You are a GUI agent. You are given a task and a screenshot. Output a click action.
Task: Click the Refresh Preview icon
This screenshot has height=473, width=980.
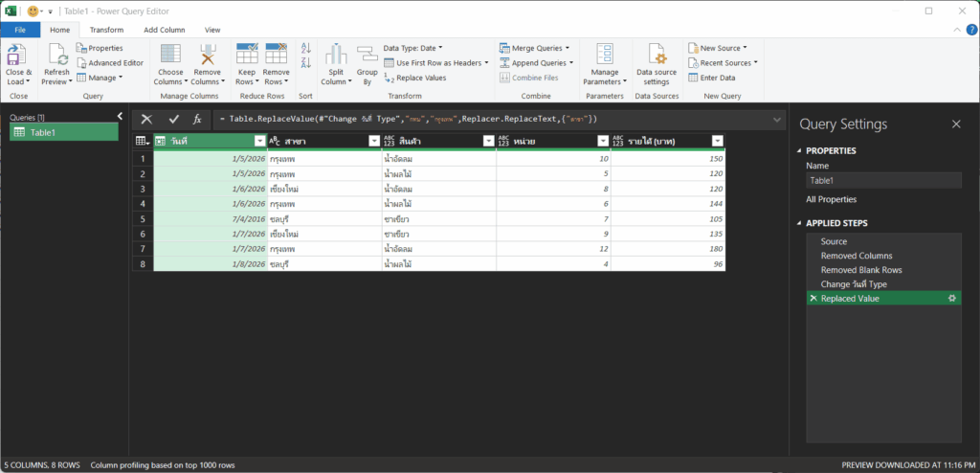tap(57, 55)
